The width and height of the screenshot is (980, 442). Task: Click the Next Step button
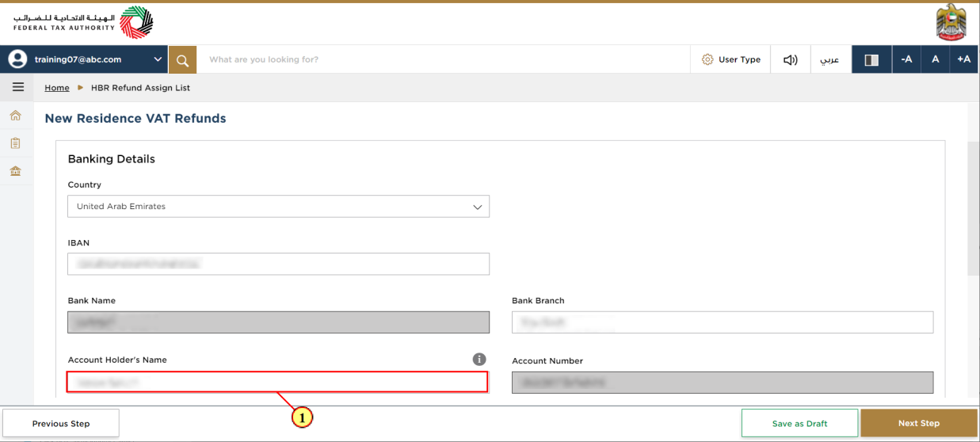919,423
